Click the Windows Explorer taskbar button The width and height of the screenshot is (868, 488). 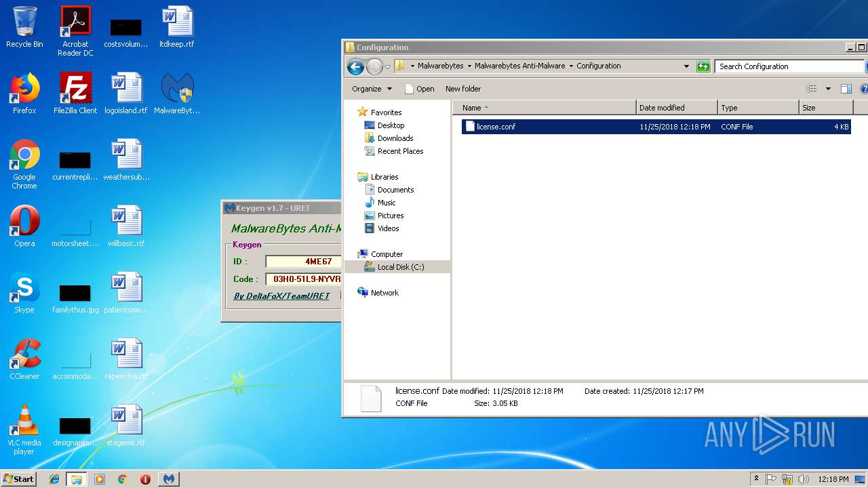(77, 479)
